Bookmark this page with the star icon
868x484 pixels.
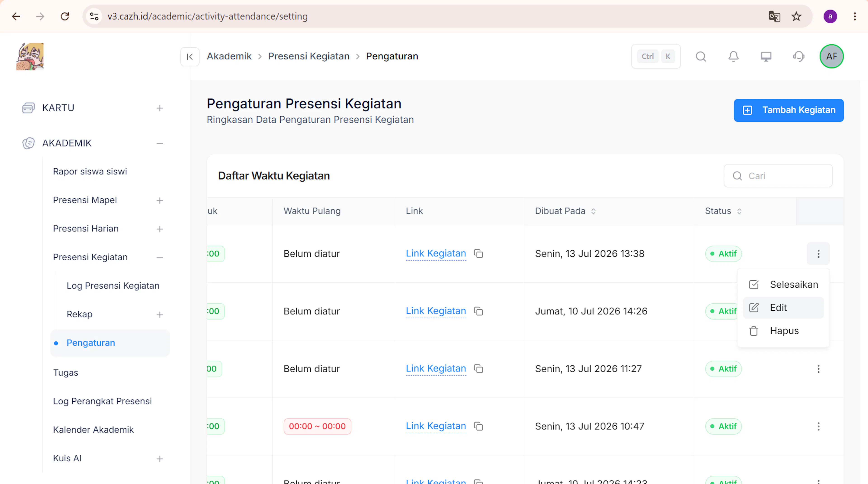point(797,16)
